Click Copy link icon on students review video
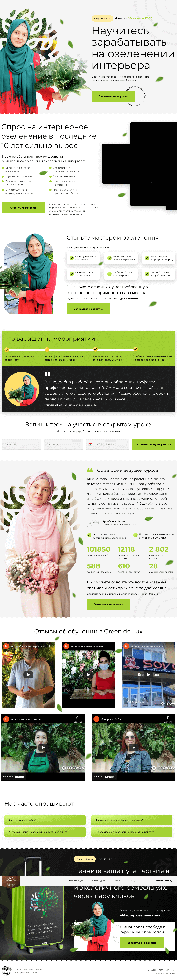This screenshot has width=177, height=980. 77,718
